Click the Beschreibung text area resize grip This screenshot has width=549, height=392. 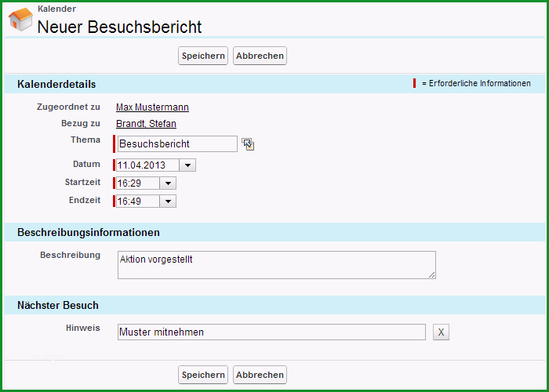[x=432, y=275]
